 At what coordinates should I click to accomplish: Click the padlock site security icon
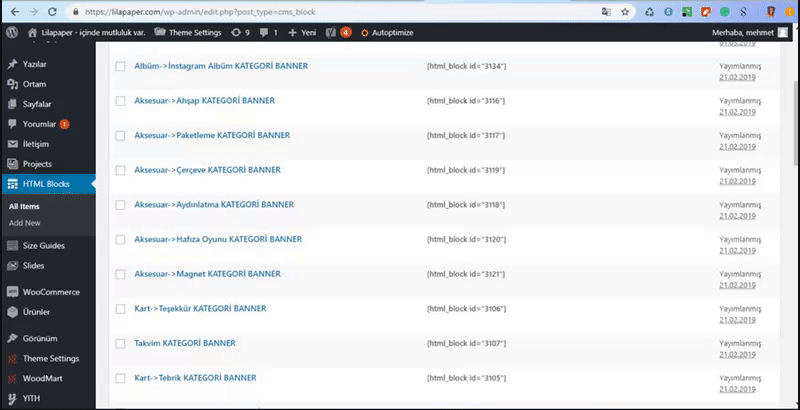click(76, 12)
